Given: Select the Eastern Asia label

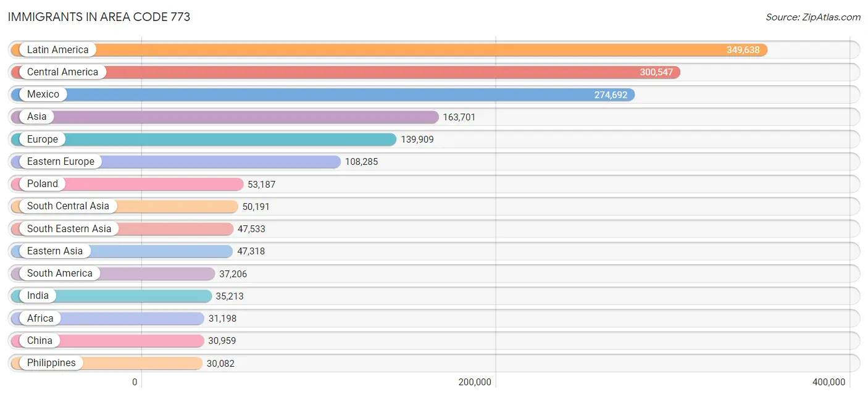Looking at the screenshot, I should 54,251.
